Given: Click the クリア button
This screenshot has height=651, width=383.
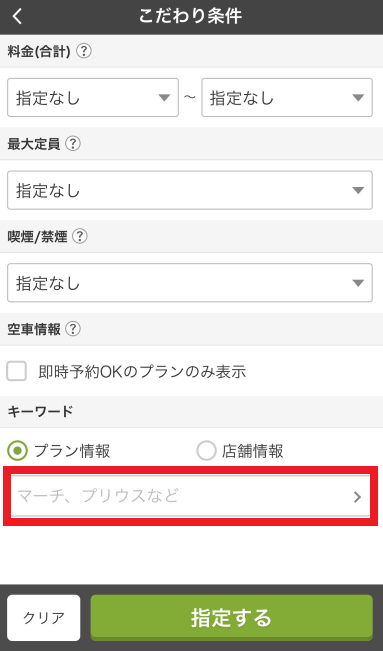Looking at the screenshot, I should [44, 618].
